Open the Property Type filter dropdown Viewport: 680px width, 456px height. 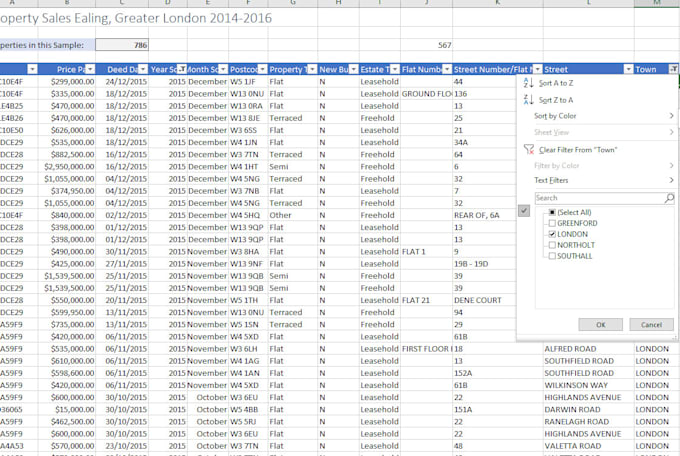[x=312, y=69]
